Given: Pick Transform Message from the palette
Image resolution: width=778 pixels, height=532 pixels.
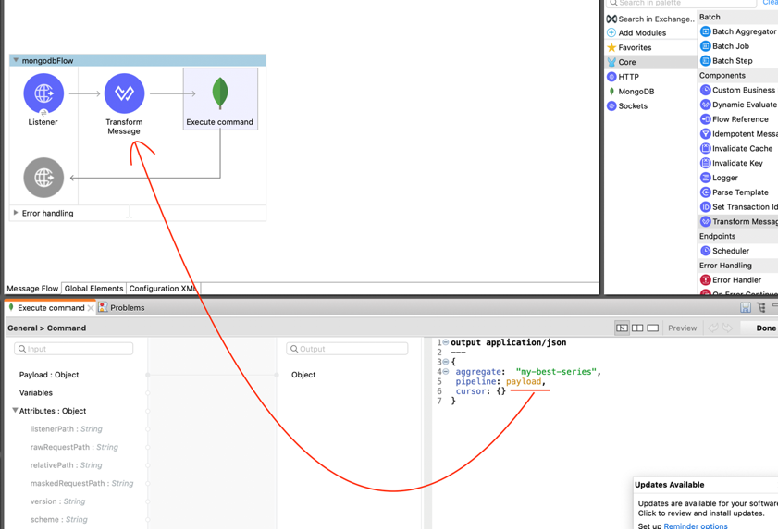Looking at the screenshot, I should coord(738,221).
